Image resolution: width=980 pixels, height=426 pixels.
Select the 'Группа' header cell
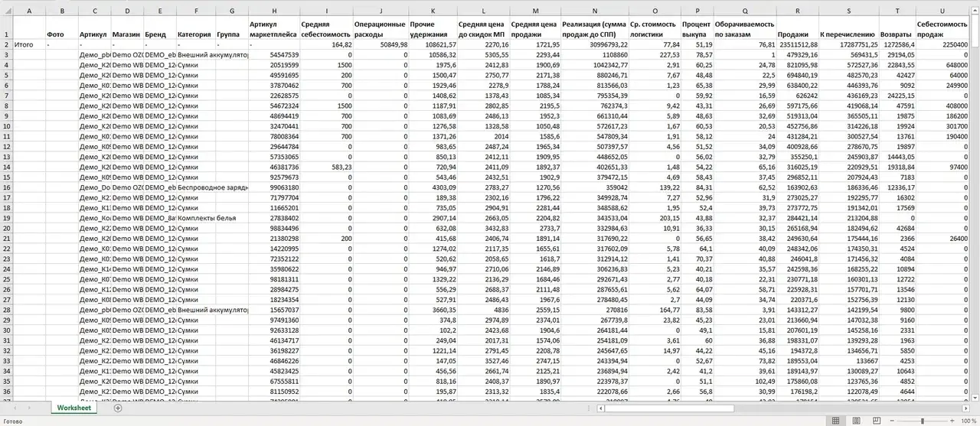point(232,28)
